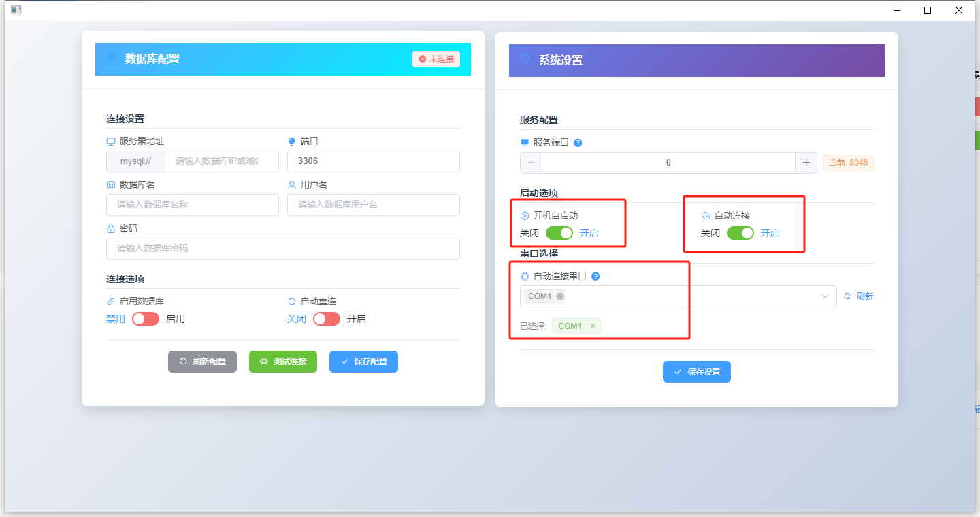Click the 测试连接 button
980x517 pixels.
tap(283, 362)
